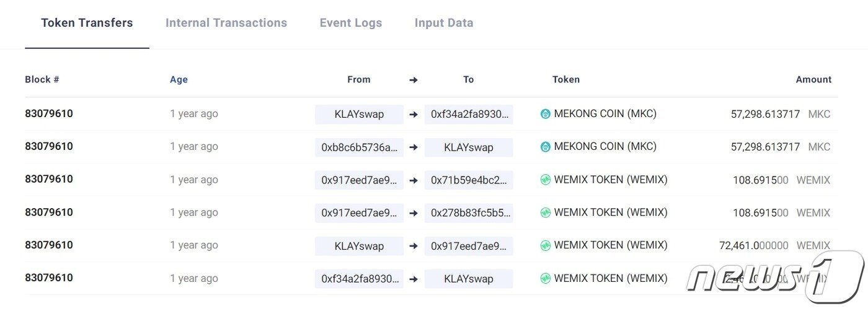
Task: Click the MEKONG COIN icon in first row
Action: pyautogui.click(x=546, y=114)
